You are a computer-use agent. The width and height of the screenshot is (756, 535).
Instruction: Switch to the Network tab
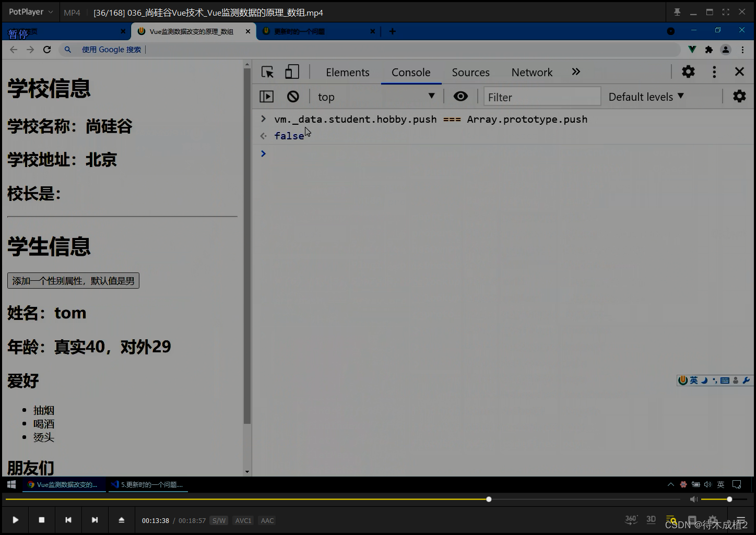pos(531,73)
